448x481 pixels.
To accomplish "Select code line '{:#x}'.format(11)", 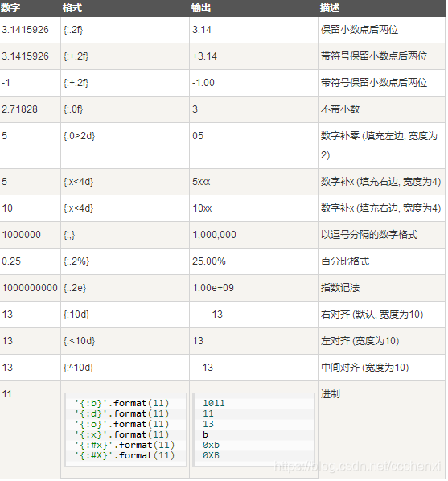I will pos(125,445).
